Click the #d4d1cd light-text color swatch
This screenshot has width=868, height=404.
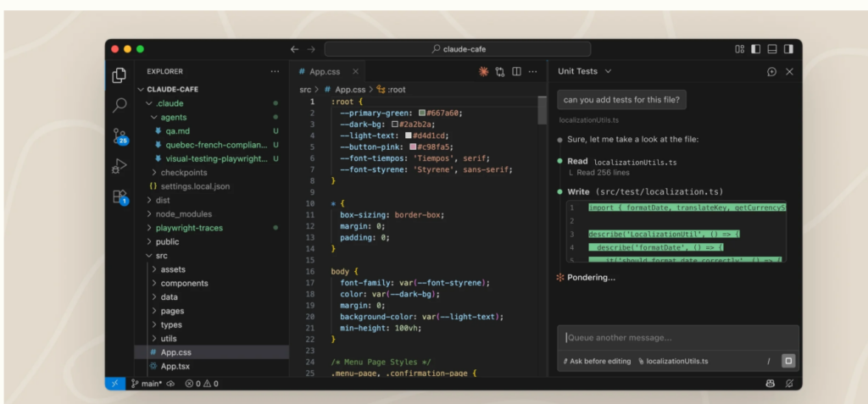(409, 136)
